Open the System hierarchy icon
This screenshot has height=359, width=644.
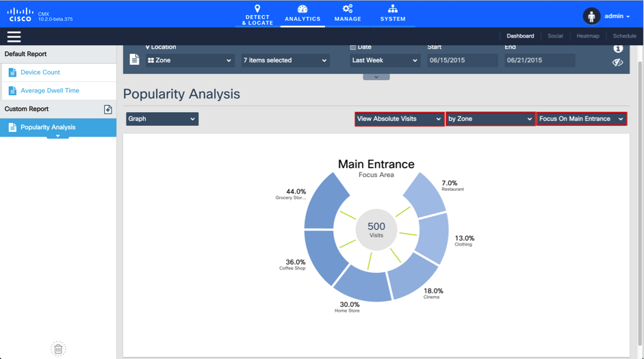[x=392, y=9]
